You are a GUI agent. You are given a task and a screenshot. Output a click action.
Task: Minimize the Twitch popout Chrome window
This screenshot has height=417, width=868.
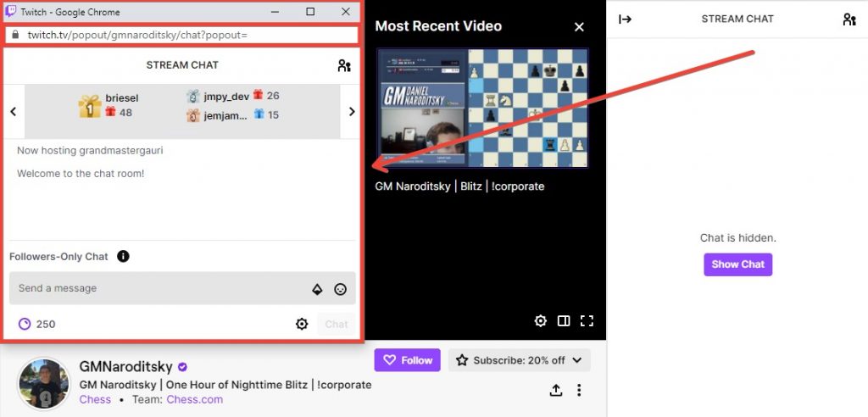tap(275, 12)
